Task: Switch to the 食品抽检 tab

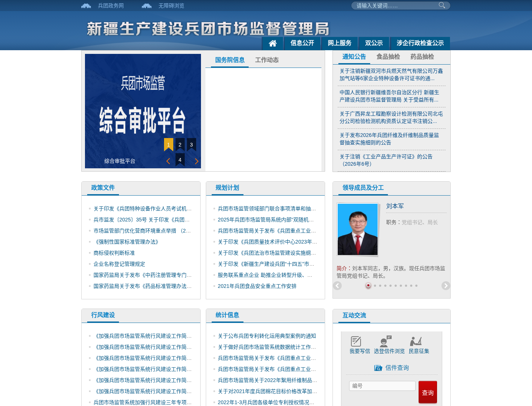Action: point(388,57)
